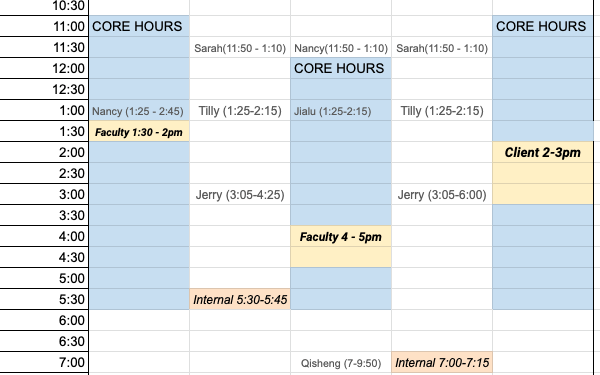Viewport: 600px width, 375px height.
Task: Select the Internal 7:00-7:15 cell
Action: [442, 362]
